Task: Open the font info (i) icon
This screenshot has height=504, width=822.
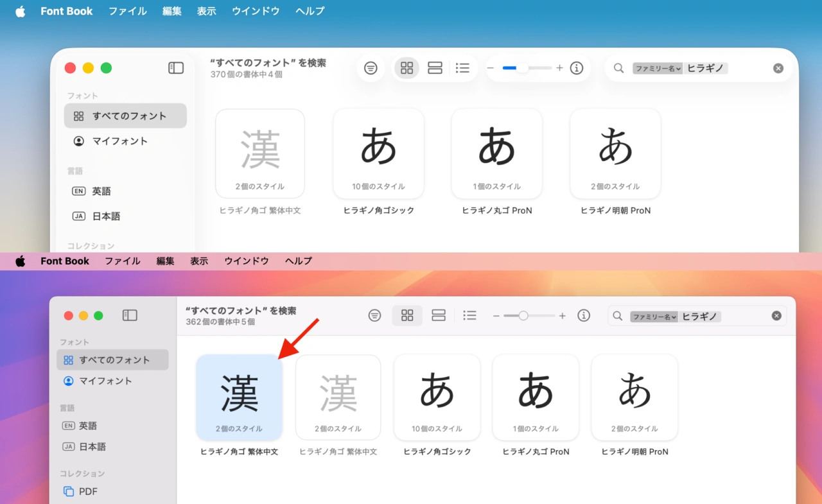Action: (576, 67)
